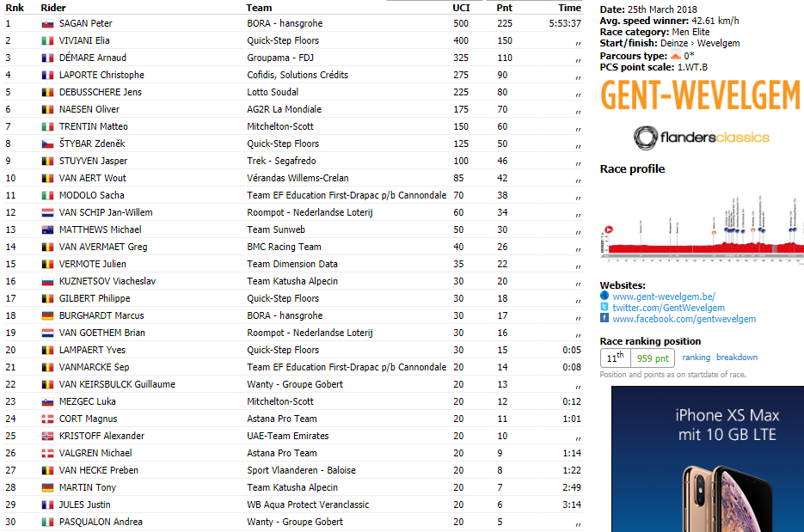
Task: Click the Germany flag beside BURGHARDT Marcus
Action: (x=47, y=315)
